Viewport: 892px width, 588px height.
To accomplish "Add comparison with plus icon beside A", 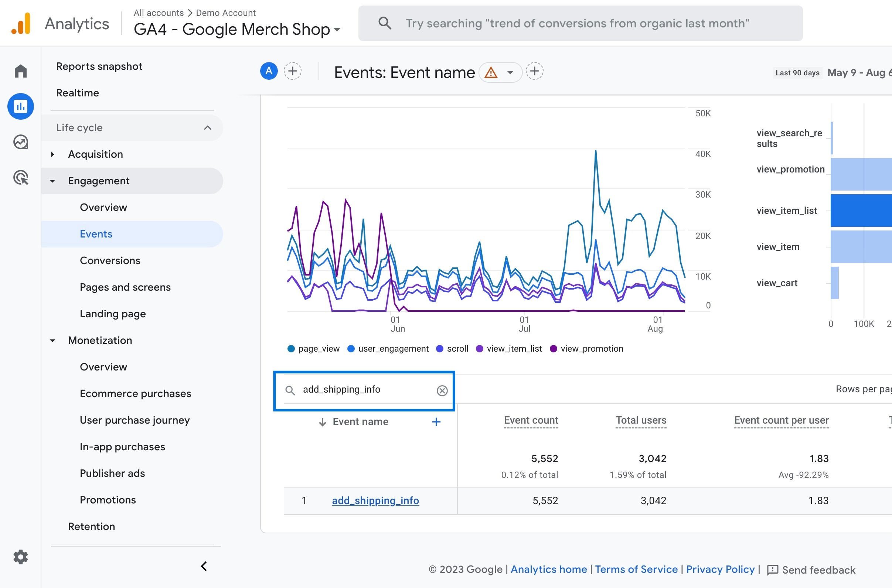I will [x=293, y=71].
